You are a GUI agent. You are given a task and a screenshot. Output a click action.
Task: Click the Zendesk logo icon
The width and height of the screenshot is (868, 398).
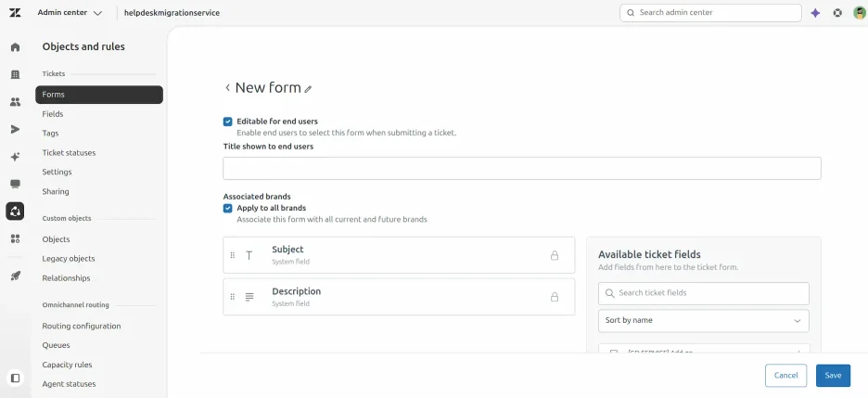tap(15, 13)
